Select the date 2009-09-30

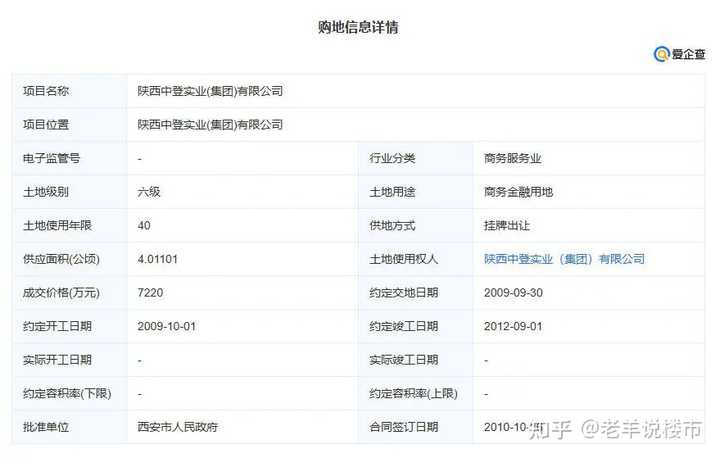tap(513, 293)
